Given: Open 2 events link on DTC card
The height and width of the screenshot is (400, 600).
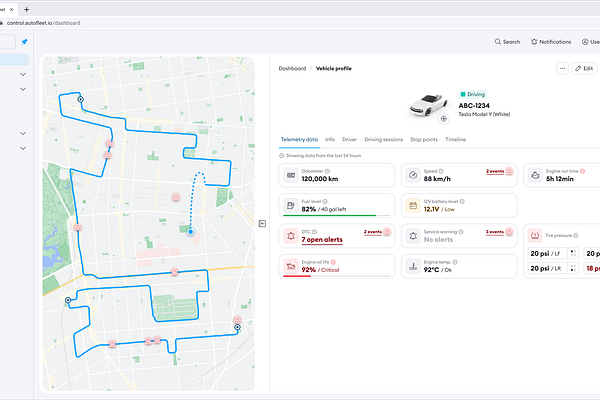Looking at the screenshot, I should click(372, 232).
